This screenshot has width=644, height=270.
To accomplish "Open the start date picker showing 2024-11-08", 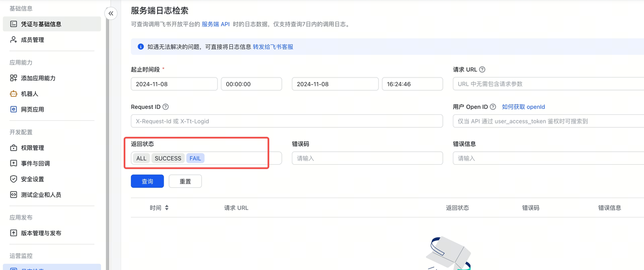I will 174,84.
